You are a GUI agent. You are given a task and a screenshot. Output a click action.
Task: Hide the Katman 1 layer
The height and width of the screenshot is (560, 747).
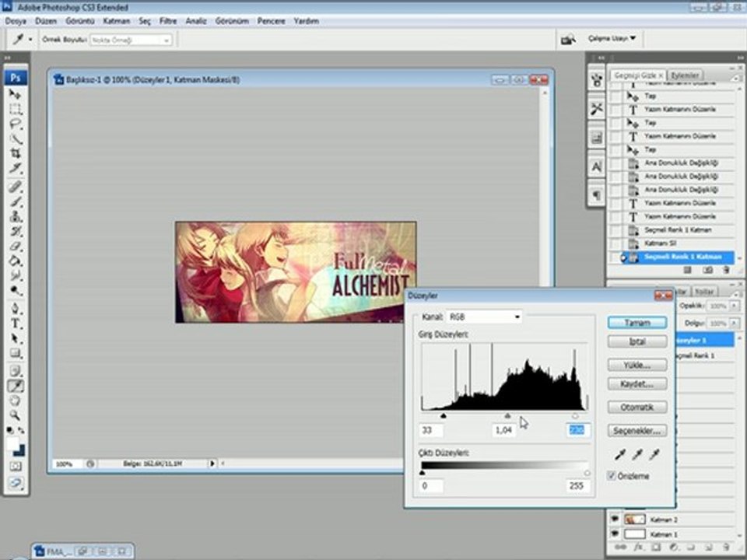click(615, 534)
